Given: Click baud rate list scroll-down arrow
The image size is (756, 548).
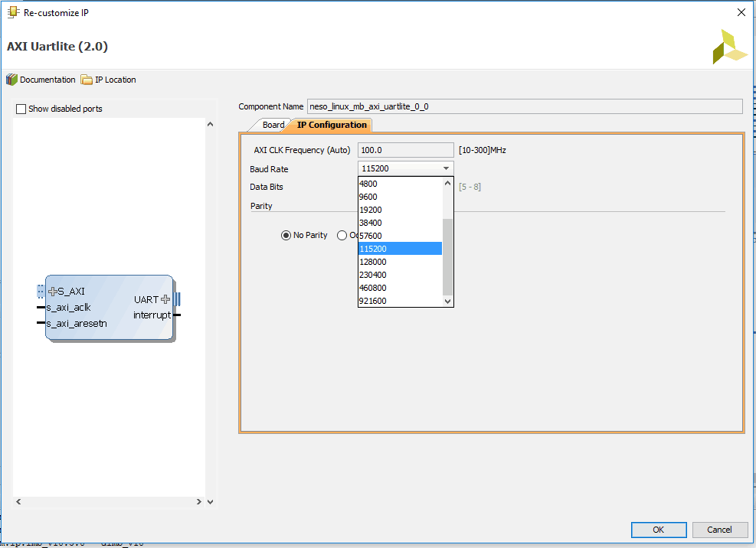Looking at the screenshot, I should point(448,302).
